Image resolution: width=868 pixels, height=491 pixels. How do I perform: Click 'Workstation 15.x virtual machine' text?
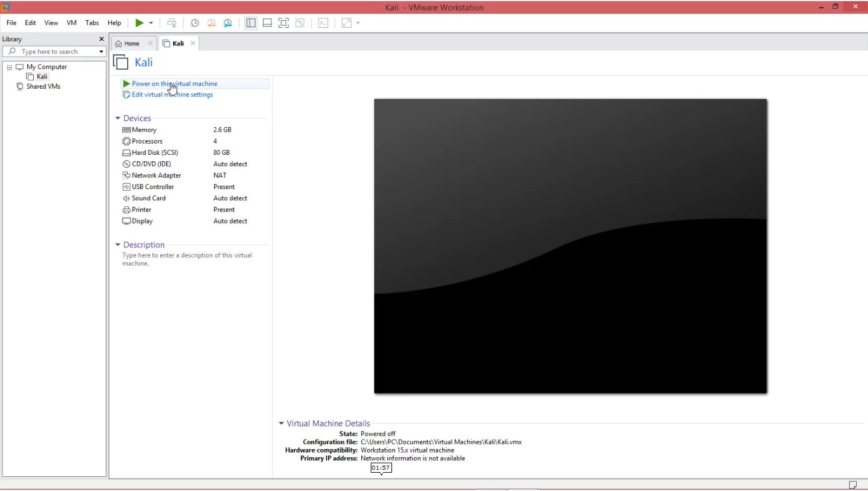coord(407,450)
